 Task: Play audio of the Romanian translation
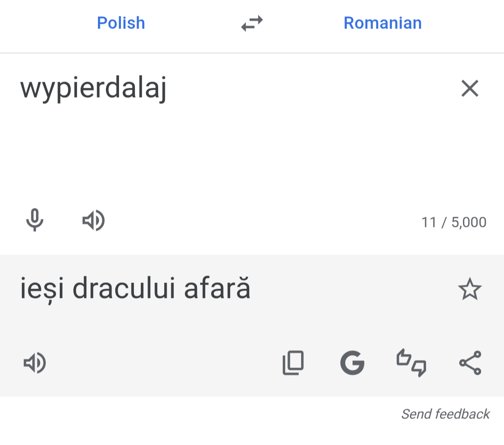[35, 363]
